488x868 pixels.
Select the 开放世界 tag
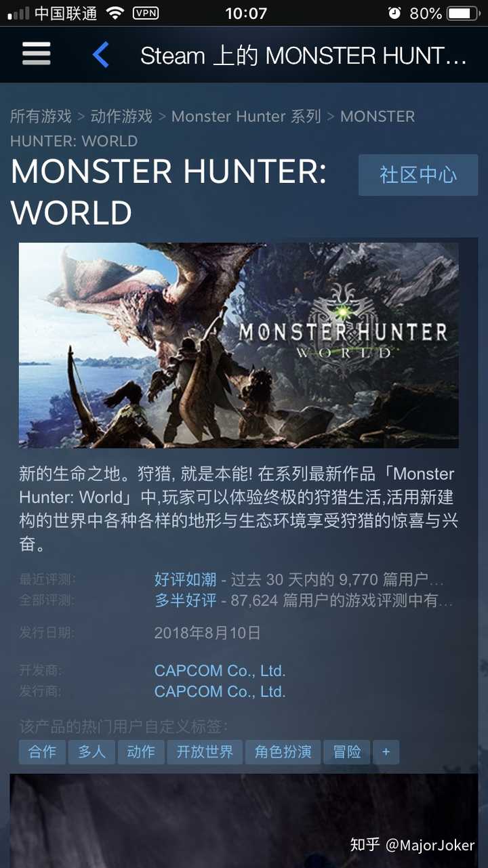[205, 751]
